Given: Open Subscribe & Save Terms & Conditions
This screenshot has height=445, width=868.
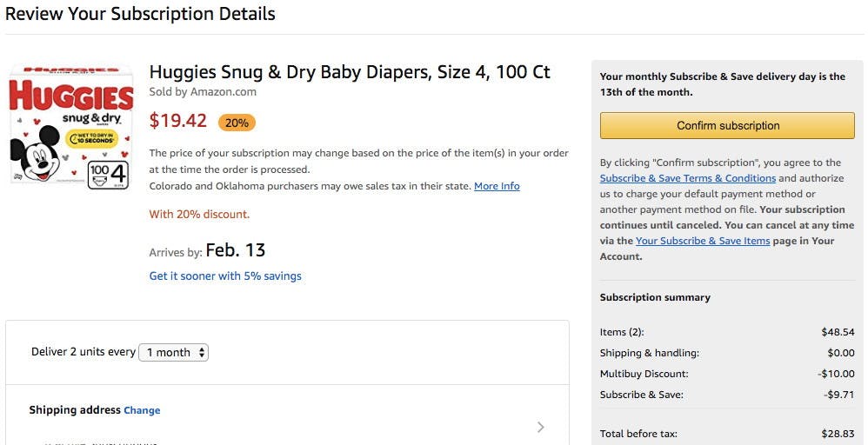Looking at the screenshot, I should pyautogui.click(x=687, y=178).
